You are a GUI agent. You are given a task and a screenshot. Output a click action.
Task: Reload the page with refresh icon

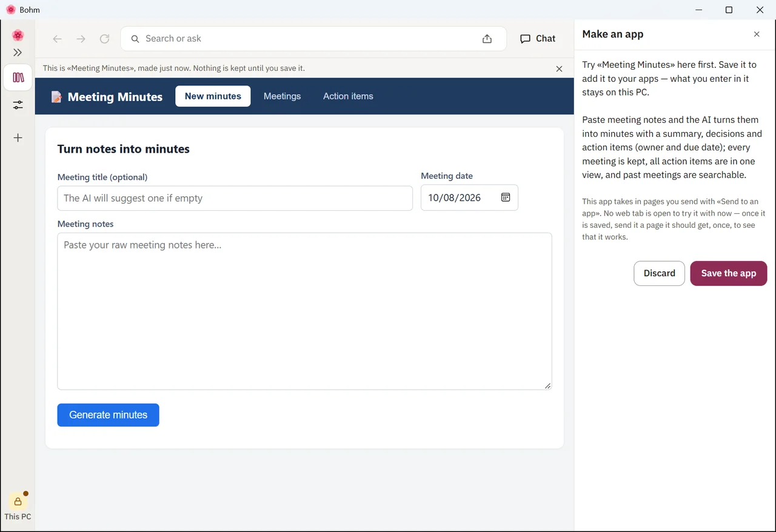click(x=104, y=39)
